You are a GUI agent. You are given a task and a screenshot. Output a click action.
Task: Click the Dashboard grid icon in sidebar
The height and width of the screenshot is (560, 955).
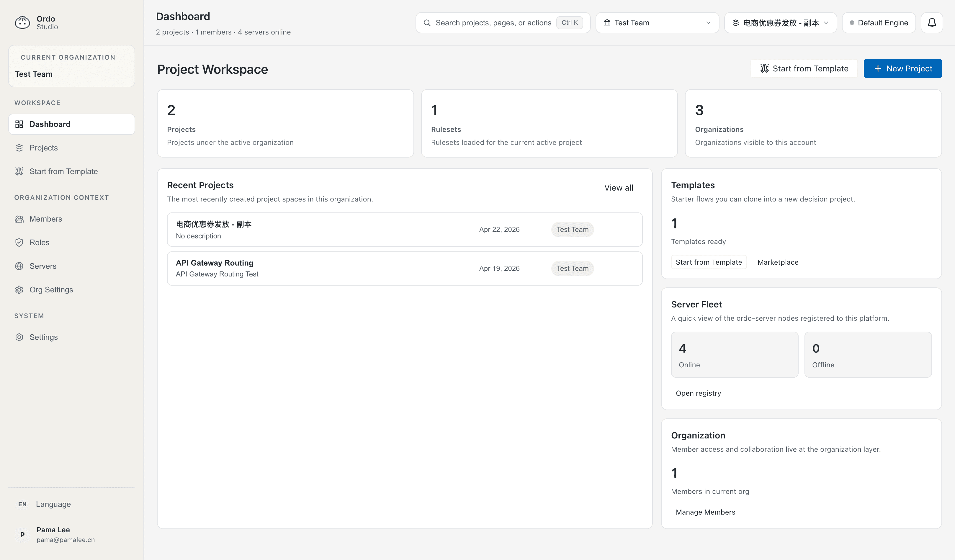click(19, 124)
